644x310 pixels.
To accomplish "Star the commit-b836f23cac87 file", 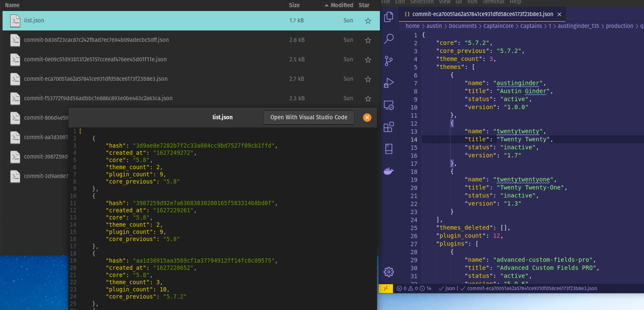I will pyautogui.click(x=368, y=40).
